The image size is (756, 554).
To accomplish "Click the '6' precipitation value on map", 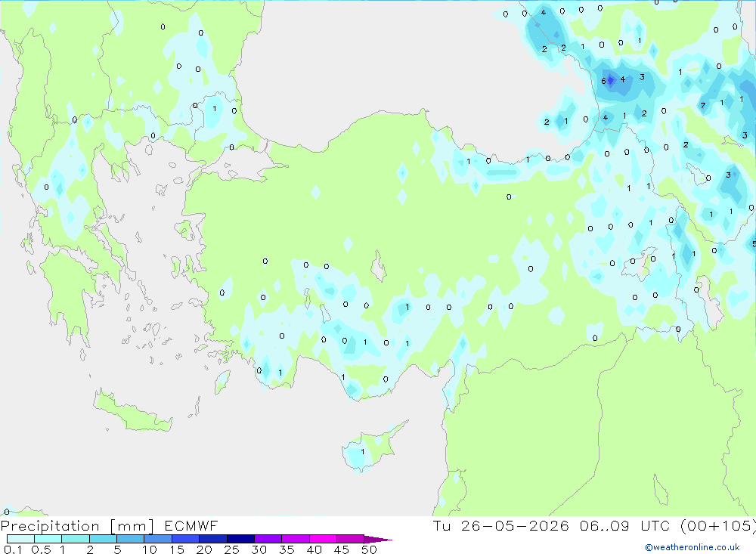I will [x=603, y=81].
